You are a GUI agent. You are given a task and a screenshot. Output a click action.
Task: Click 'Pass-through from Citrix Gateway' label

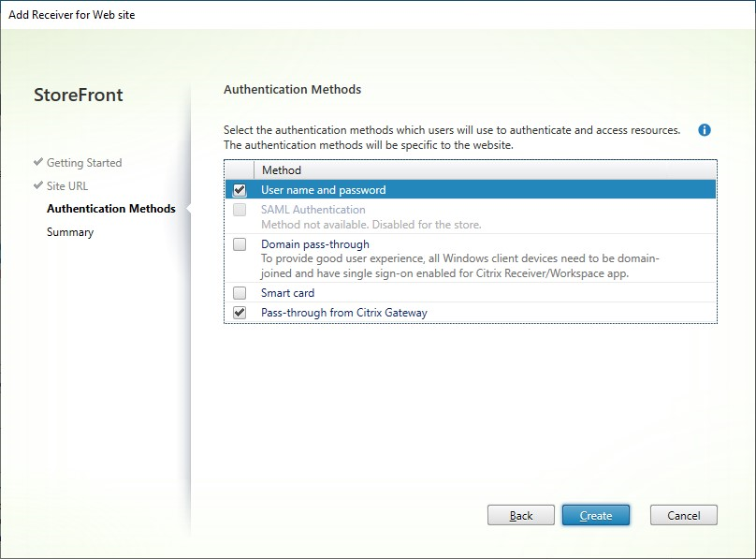(343, 313)
